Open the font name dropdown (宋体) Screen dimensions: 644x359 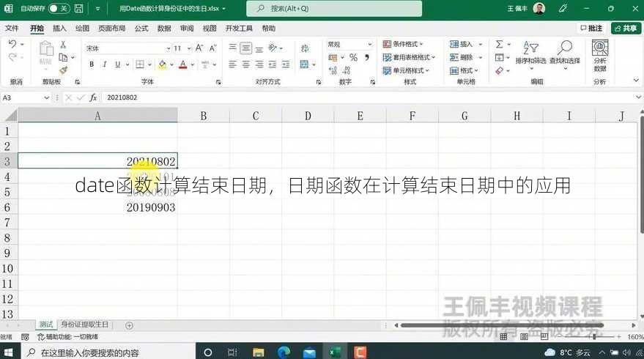coord(169,48)
